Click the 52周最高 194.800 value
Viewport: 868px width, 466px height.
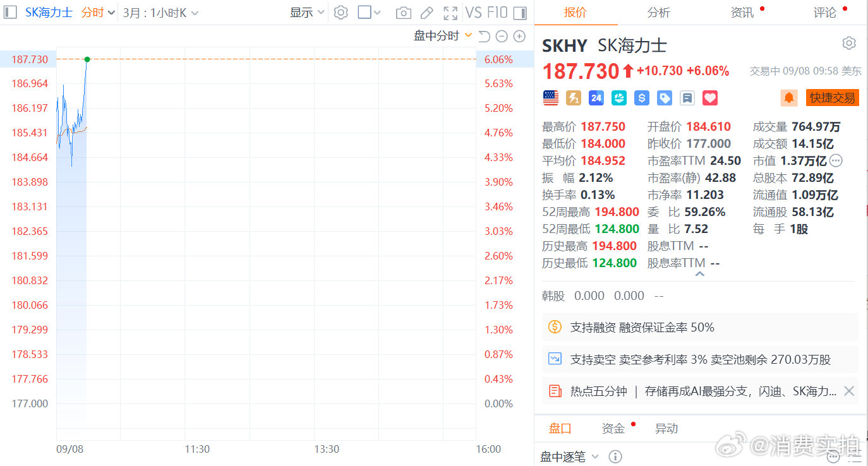(617, 212)
